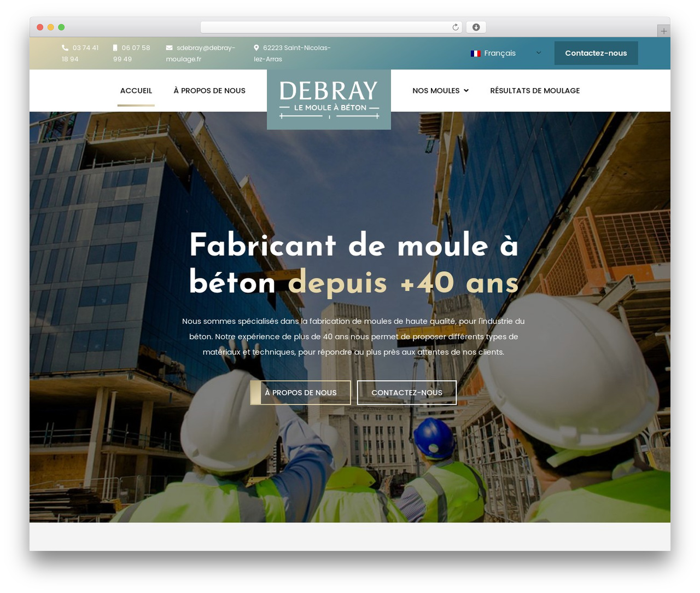The image size is (700, 593).
Task: Click the address 62223 Saint-Nicolas-lez-Arras
Action: [292, 54]
